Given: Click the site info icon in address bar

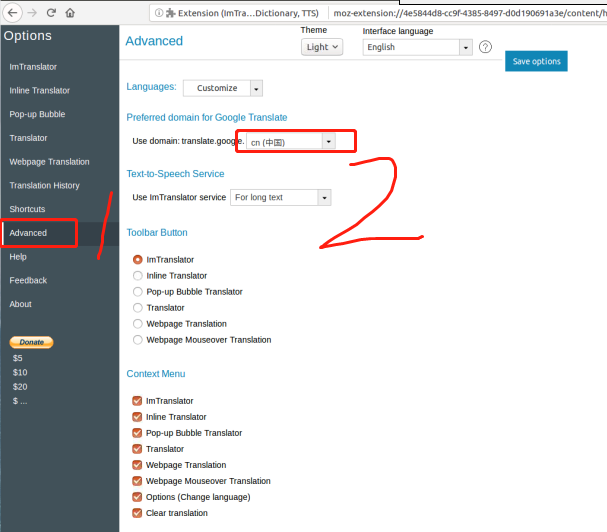Looking at the screenshot, I should 159,13.
